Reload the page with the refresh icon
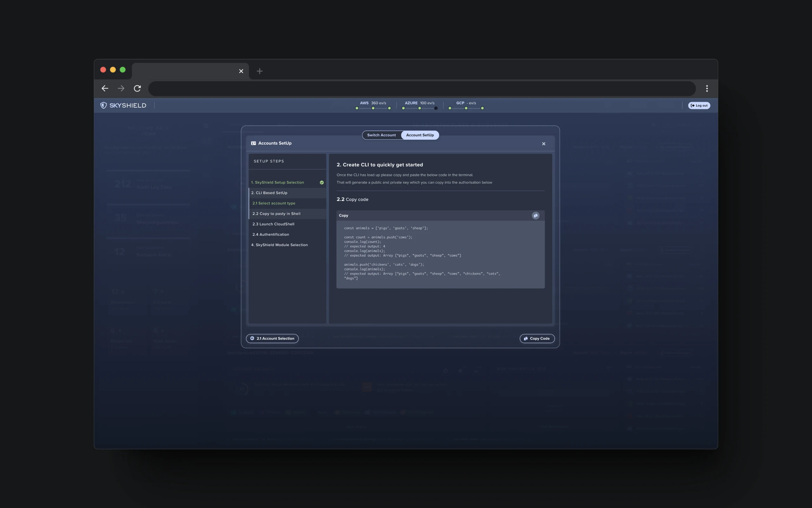Image resolution: width=812 pixels, height=508 pixels. coord(137,88)
